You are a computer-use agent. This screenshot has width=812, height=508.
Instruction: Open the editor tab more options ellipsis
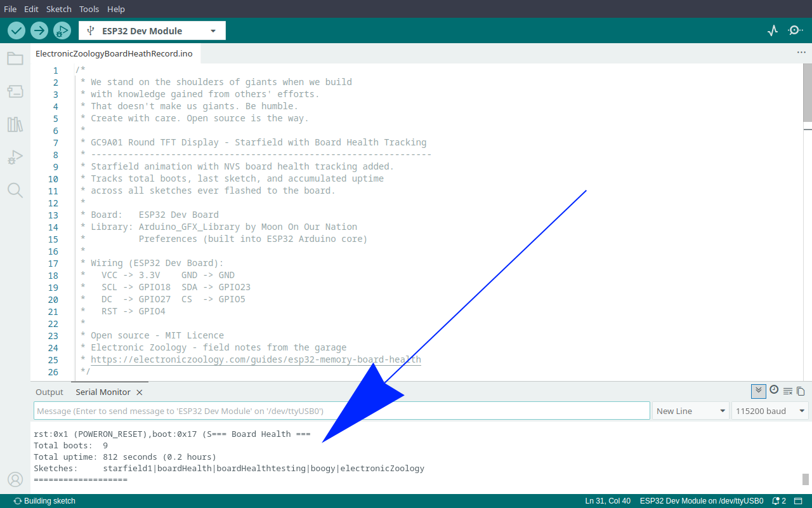(x=801, y=53)
